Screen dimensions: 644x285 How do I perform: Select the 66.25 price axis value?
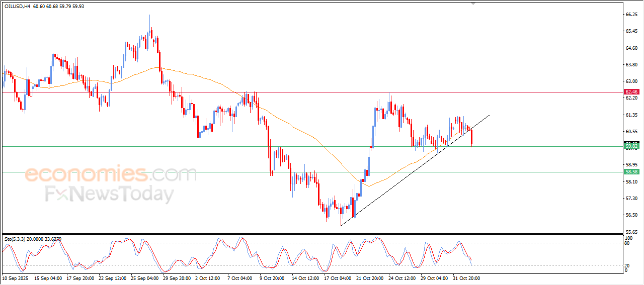pyautogui.click(x=631, y=15)
